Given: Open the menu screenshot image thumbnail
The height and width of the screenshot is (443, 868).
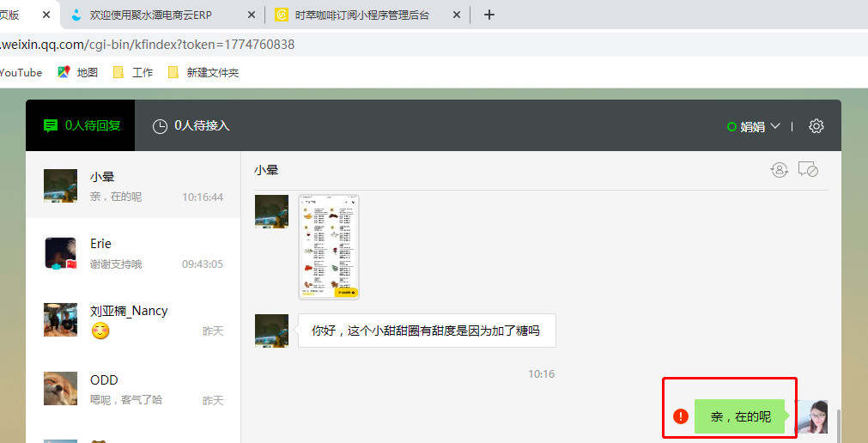Looking at the screenshot, I should click(x=329, y=247).
